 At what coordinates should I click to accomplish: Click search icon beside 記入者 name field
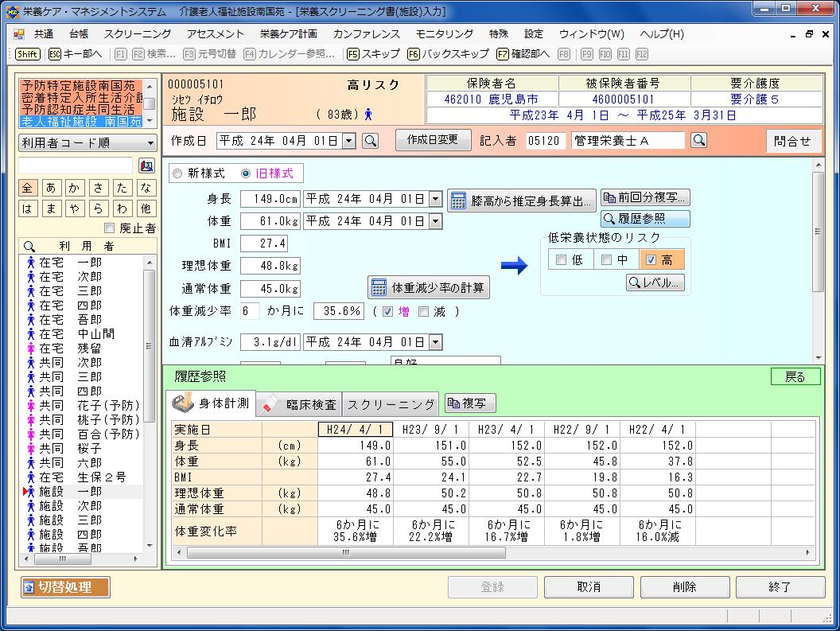(698, 141)
